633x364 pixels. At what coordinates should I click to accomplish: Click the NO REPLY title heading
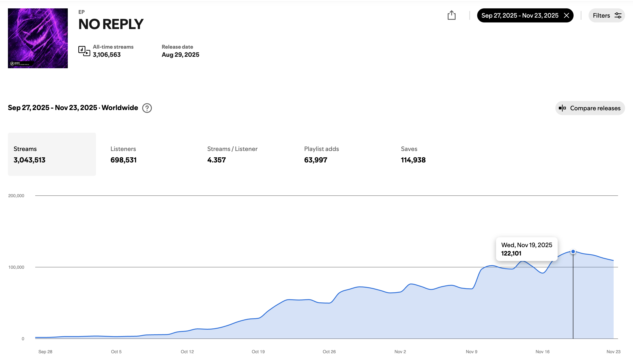point(111,24)
